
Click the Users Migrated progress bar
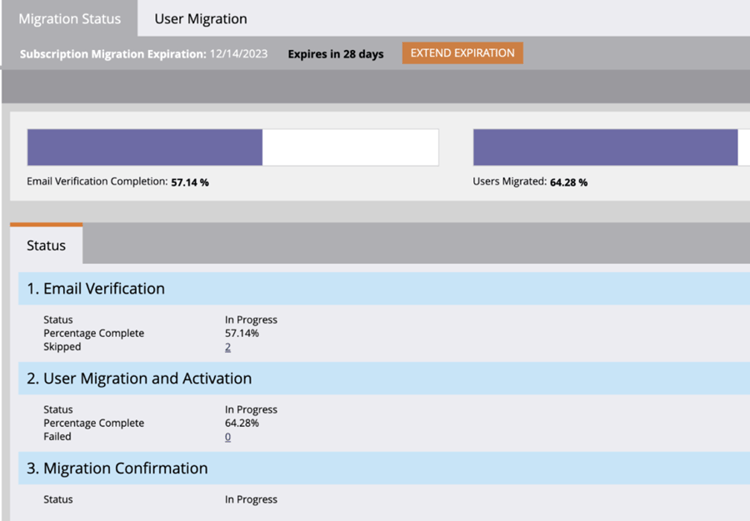point(610,147)
